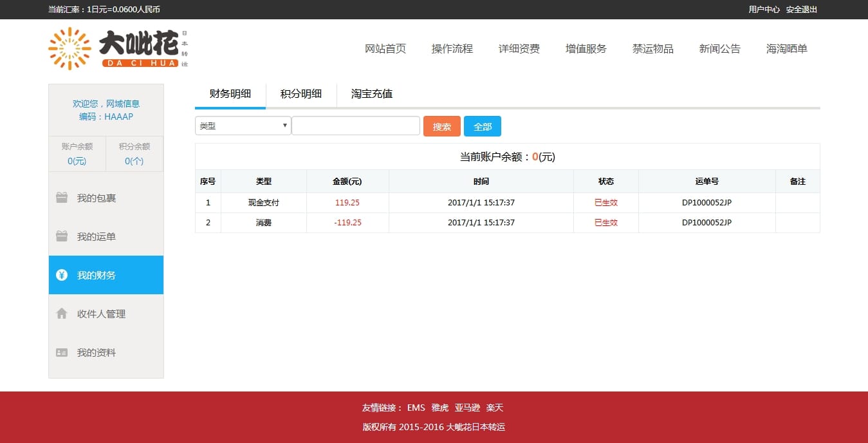Click the 欢迎您，网域信息 greeting text

coord(106,104)
